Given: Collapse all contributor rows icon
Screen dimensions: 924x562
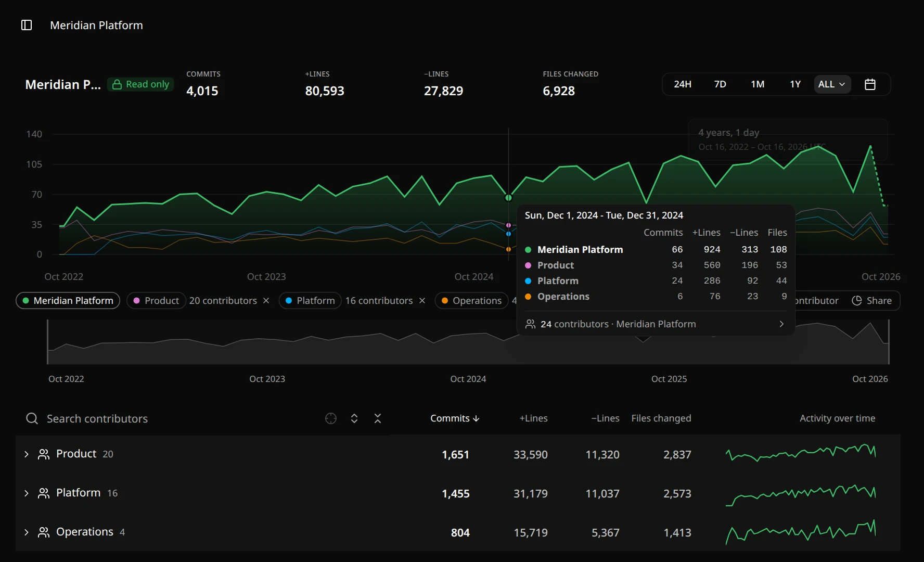Looking at the screenshot, I should pyautogui.click(x=378, y=418).
